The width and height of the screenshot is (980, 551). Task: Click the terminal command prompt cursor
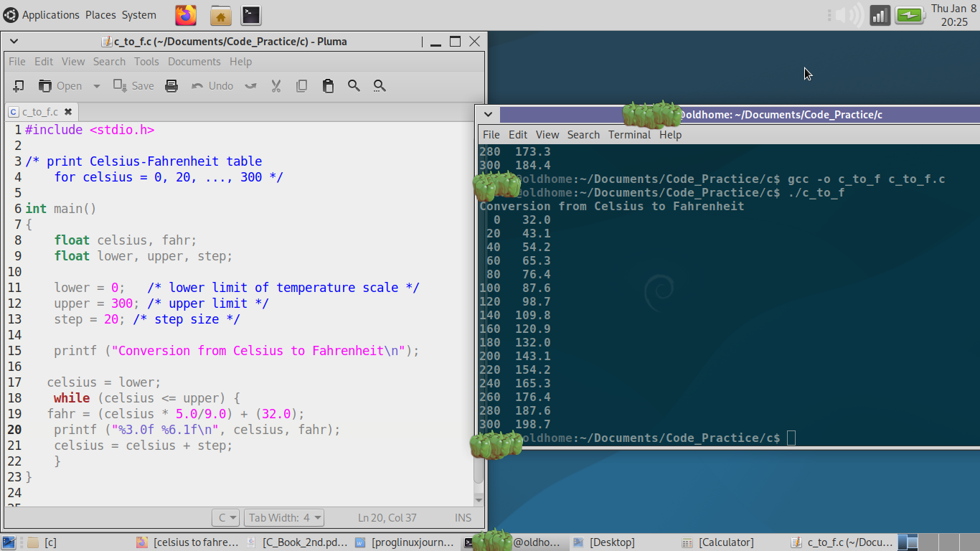click(791, 438)
